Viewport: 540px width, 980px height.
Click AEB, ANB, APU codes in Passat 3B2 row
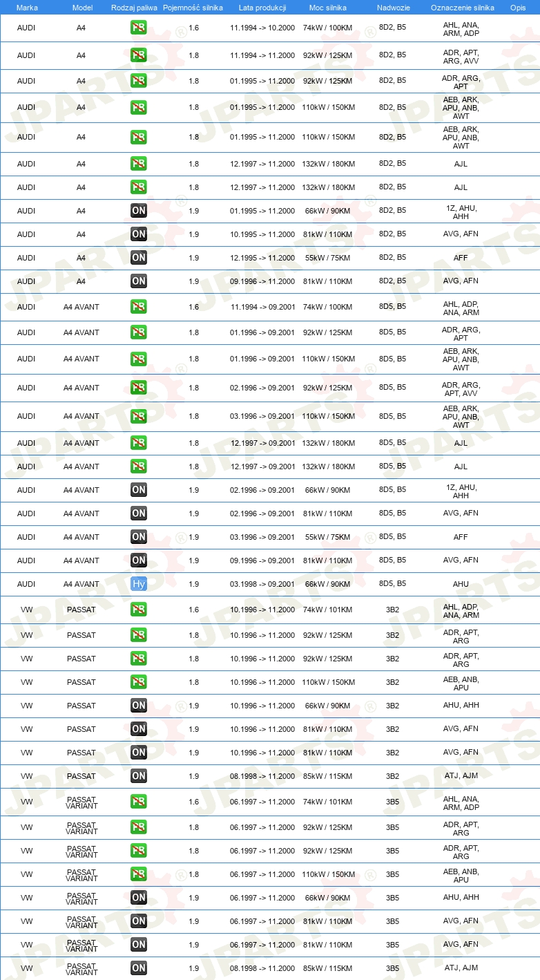pyautogui.click(x=461, y=684)
